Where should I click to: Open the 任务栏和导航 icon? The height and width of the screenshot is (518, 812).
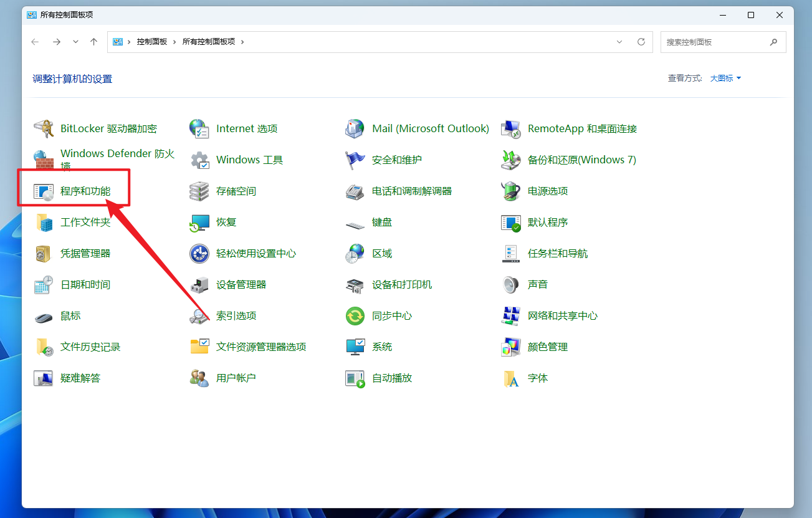511,254
